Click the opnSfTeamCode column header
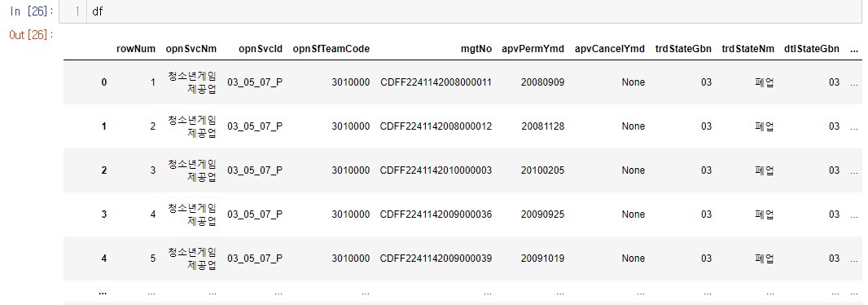This screenshot has height=305, width=868. (331, 49)
